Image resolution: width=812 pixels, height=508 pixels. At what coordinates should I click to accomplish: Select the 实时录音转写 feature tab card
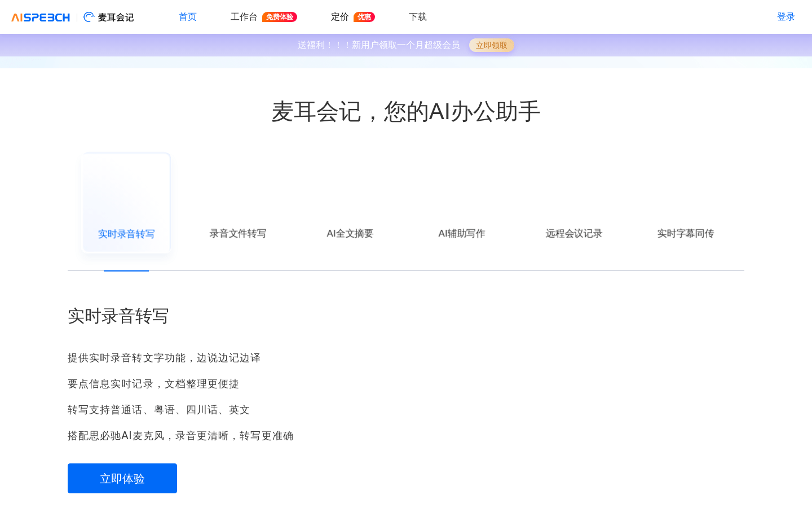pos(126,204)
